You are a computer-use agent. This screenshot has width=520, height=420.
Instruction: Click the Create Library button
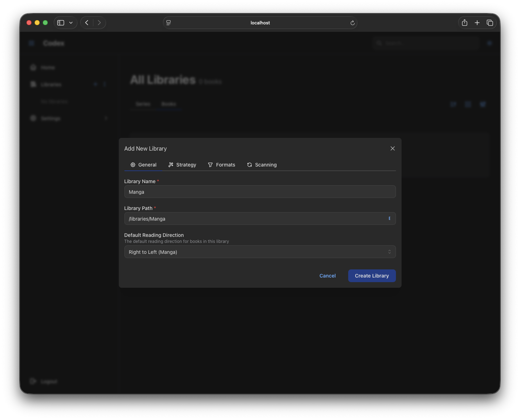pos(372,275)
